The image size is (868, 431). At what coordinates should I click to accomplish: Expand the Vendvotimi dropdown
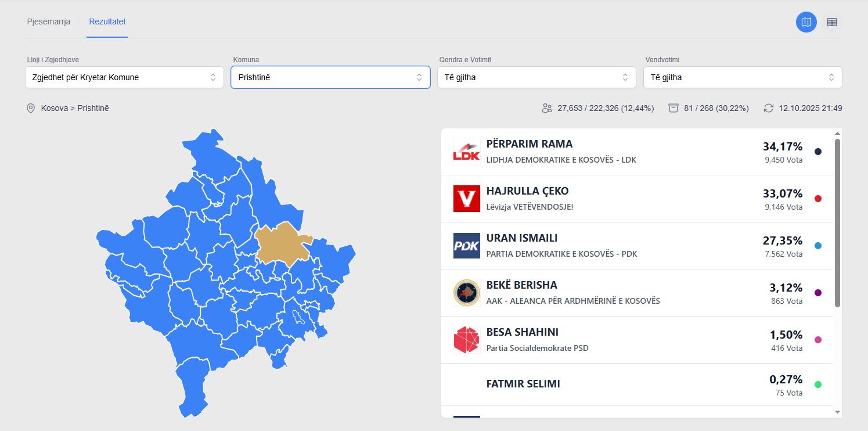[x=743, y=77]
